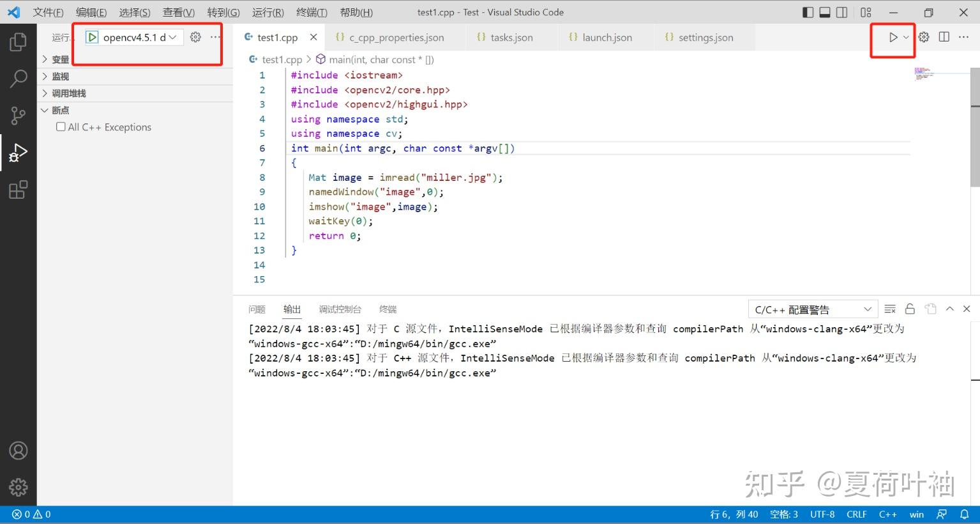Open Source Control from the activity bar

19,115
